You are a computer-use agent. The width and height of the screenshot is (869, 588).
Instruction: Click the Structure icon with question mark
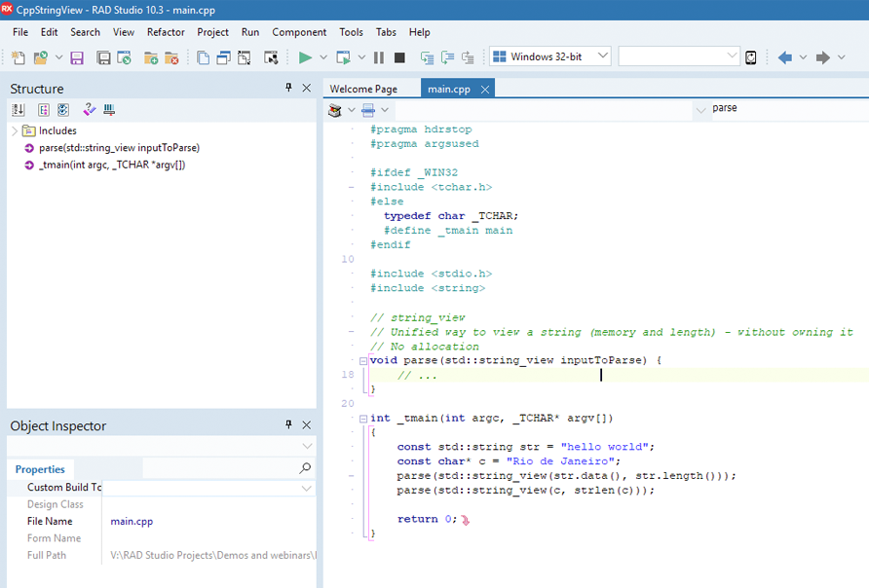point(90,110)
